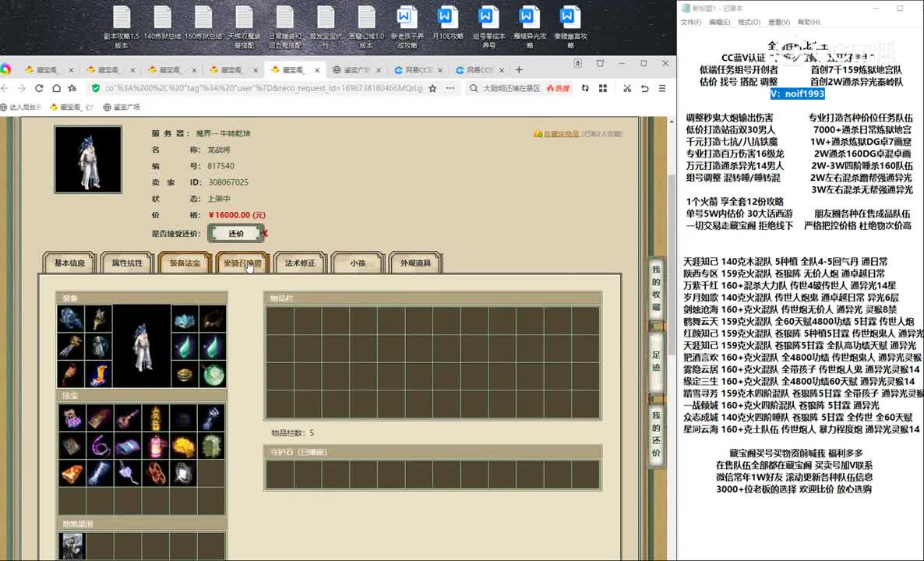Open the 鉴宝广场 bookmark in bookmarks bar
This screenshot has height=561, width=924.
coord(122,108)
